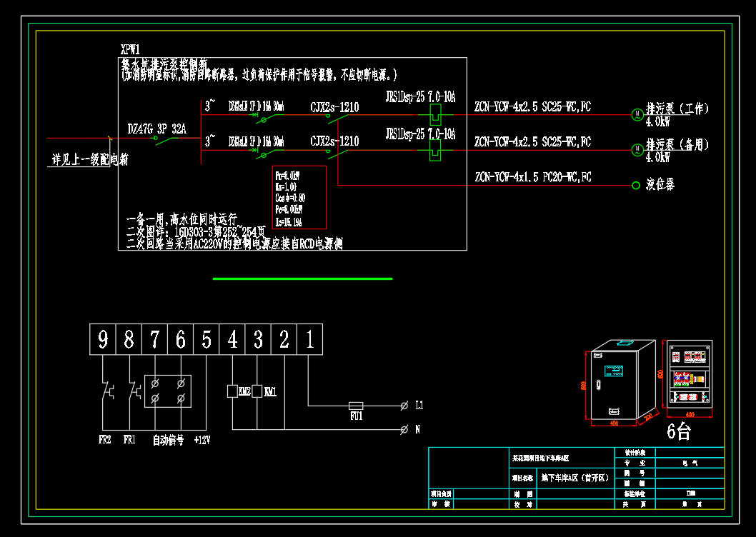Click terminal block number 1
This screenshot has width=756, height=537.
click(x=310, y=339)
